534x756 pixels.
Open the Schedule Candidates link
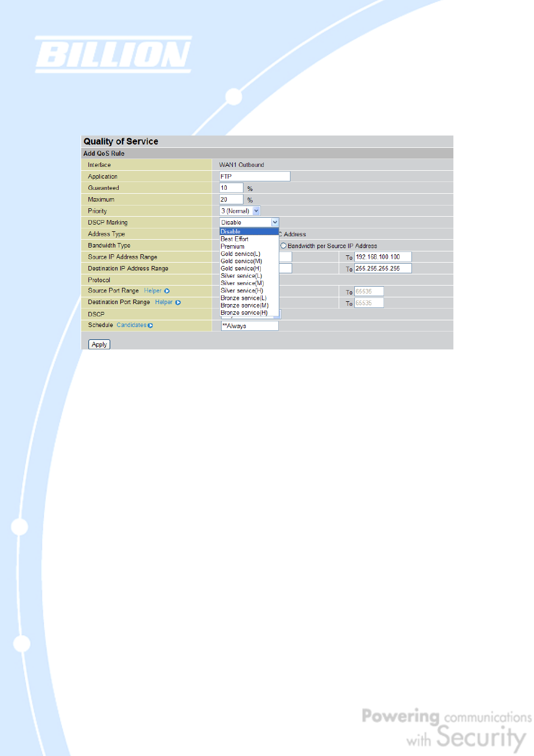[x=132, y=325]
